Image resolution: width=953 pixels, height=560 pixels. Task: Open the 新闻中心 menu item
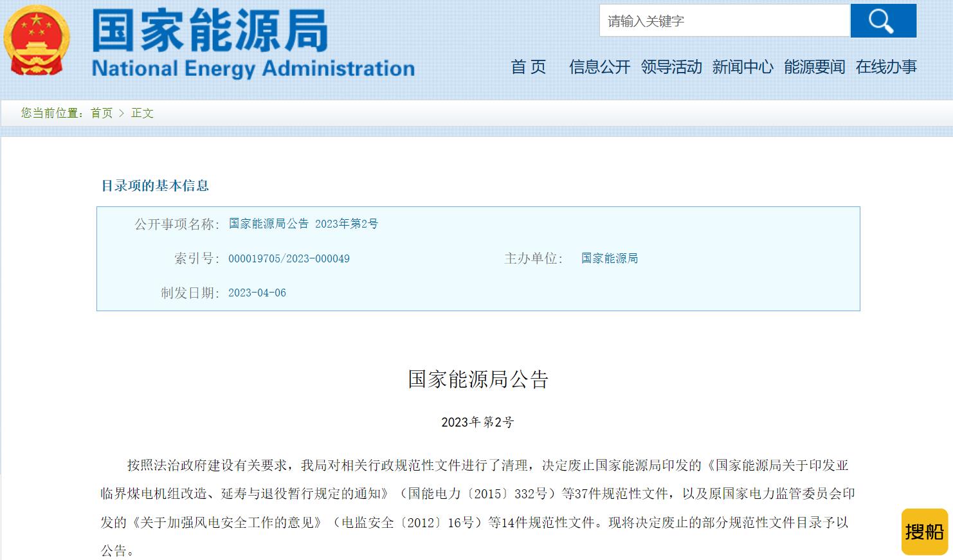(x=743, y=67)
